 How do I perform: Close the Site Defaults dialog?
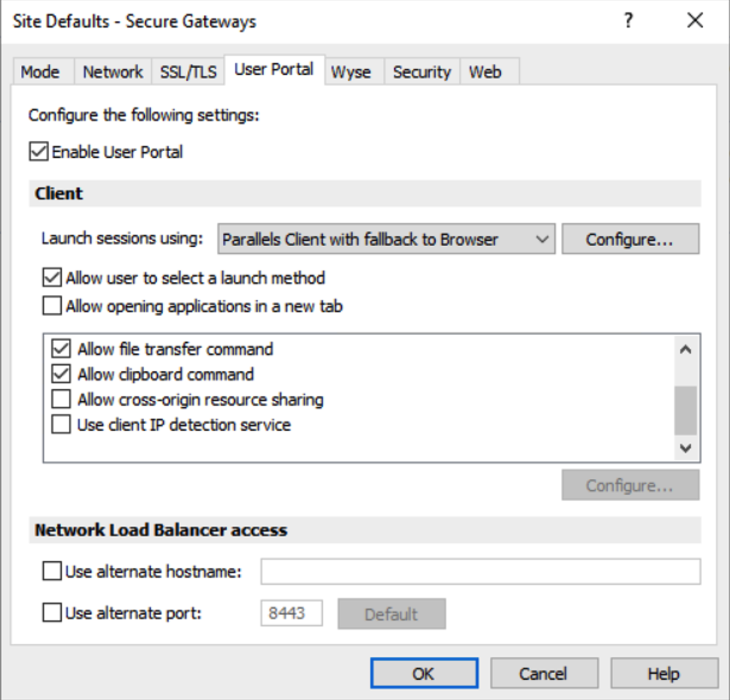point(694,21)
